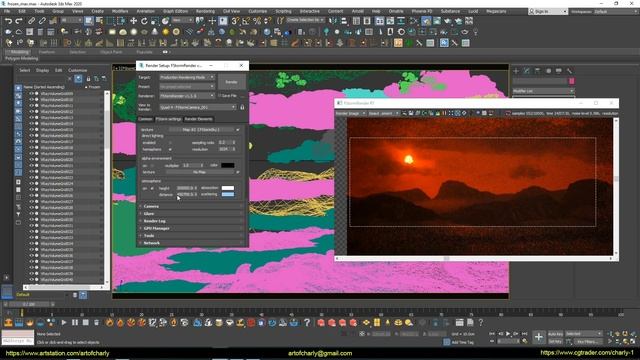Click the Align tool icon
640x360 pixels.
(x=344, y=20)
